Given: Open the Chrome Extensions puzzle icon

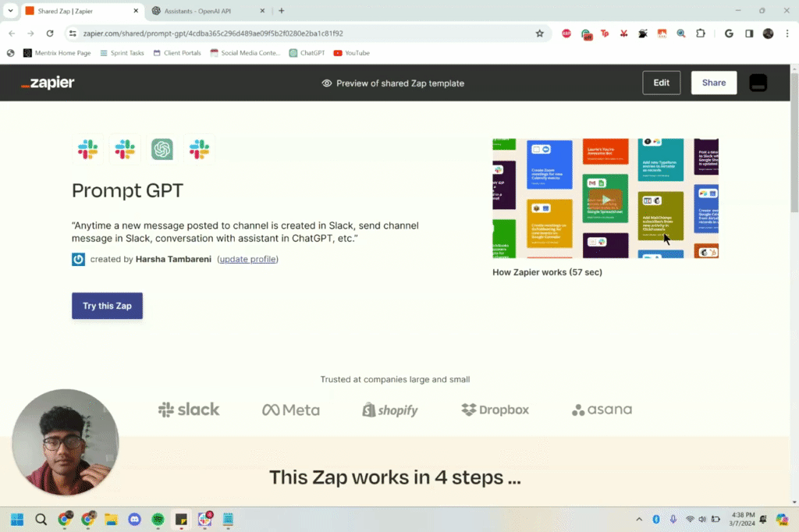Looking at the screenshot, I should pyautogui.click(x=700, y=34).
